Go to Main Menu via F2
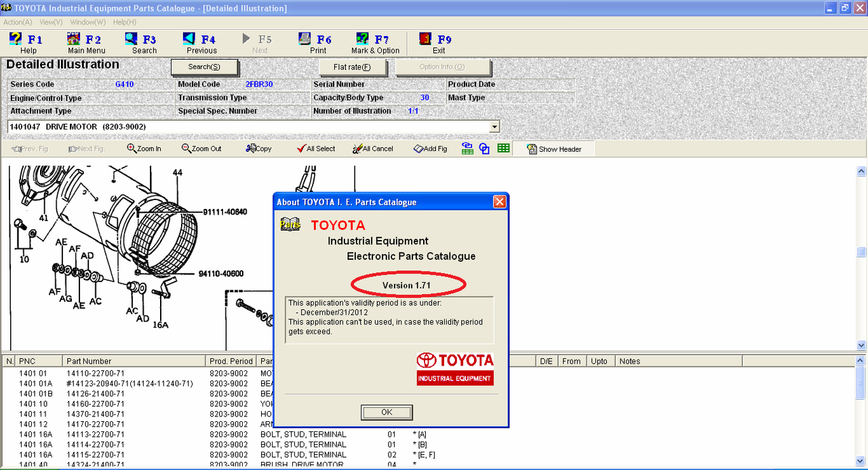Image resolution: width=868 pixels, height=470 pixels. pyautogui.click(x=75, y=39)
